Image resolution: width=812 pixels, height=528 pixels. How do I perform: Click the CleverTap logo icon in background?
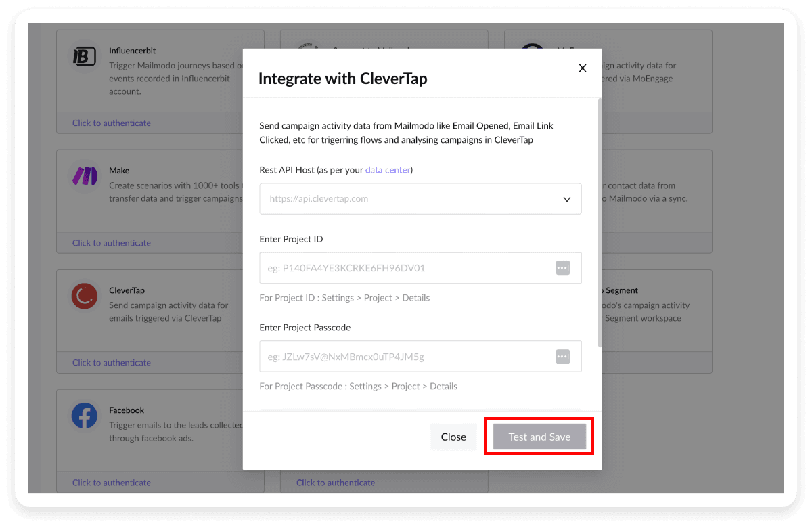point(85,296)
